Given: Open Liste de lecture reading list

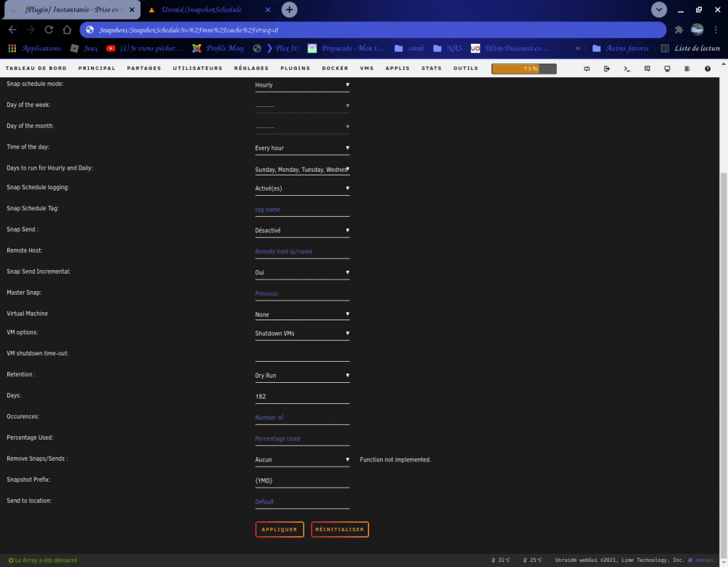Looking at the screenshot, I should 690,48.
